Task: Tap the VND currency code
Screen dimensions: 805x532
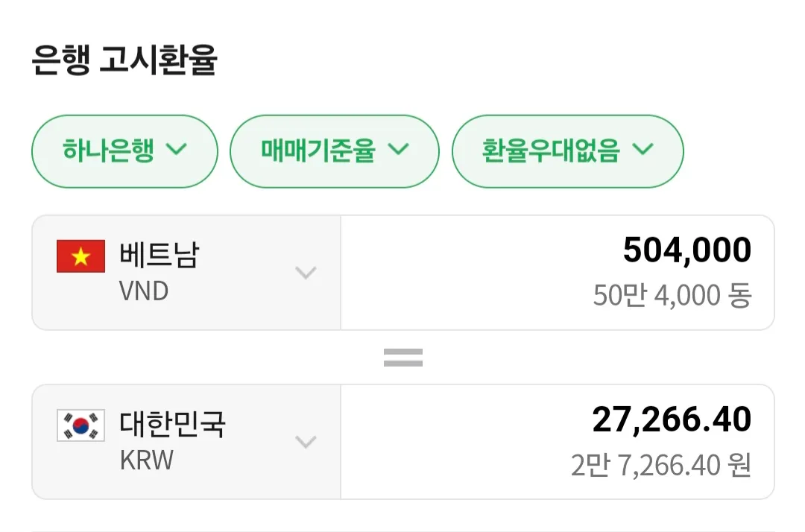Action: click(x=144, y=291)
